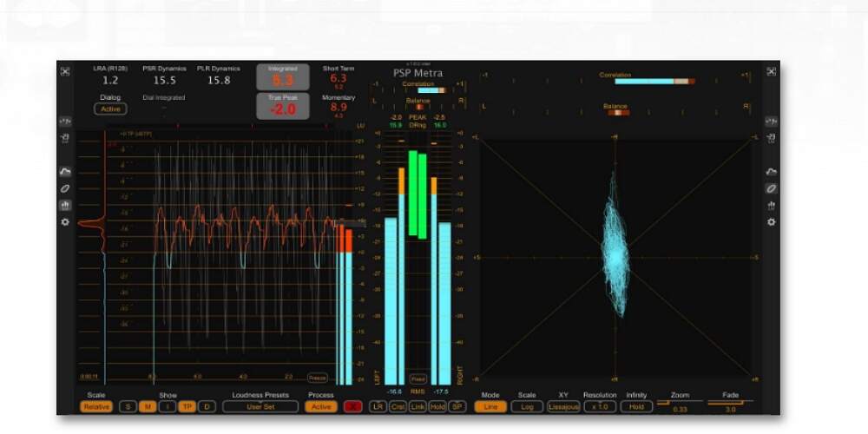This screenshot has height=434, width=868.
Task: Show loudness history graph via left sidebar curve icon
Action: [65, 172]
